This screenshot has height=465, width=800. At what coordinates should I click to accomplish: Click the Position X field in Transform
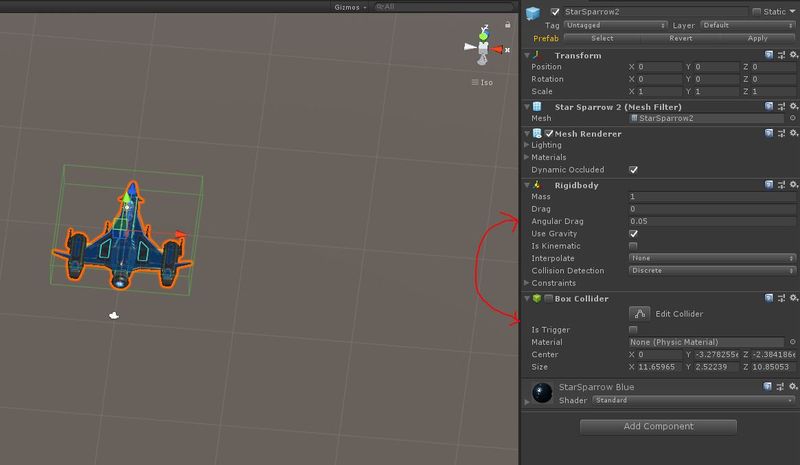[659, 67]
